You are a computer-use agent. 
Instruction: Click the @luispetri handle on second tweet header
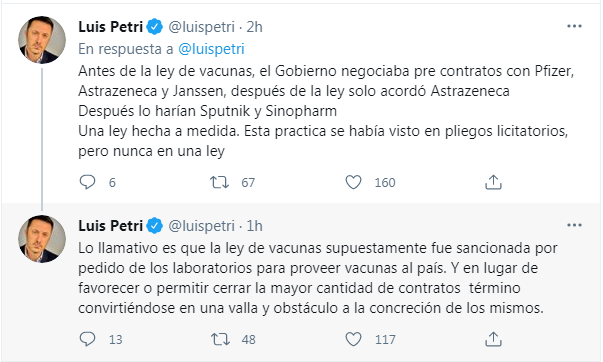[x=202, y=226]
